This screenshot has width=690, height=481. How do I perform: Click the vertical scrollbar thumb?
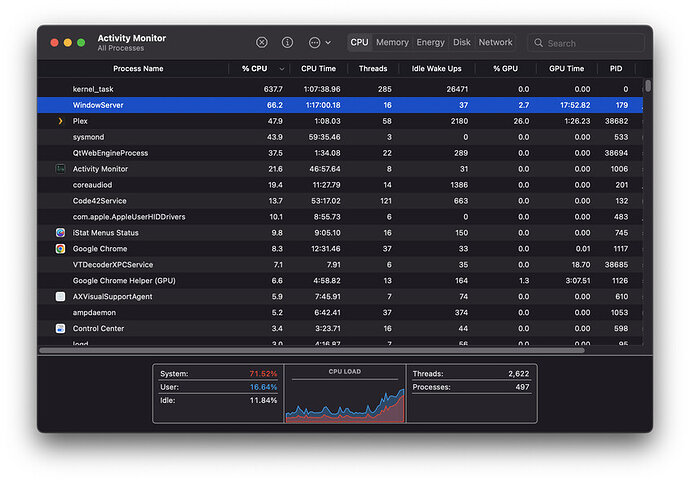648,86
